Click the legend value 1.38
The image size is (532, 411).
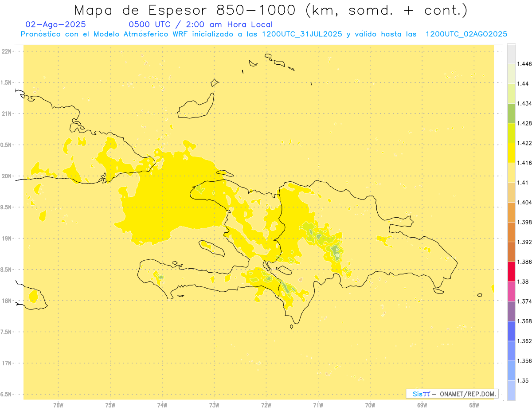523,282
